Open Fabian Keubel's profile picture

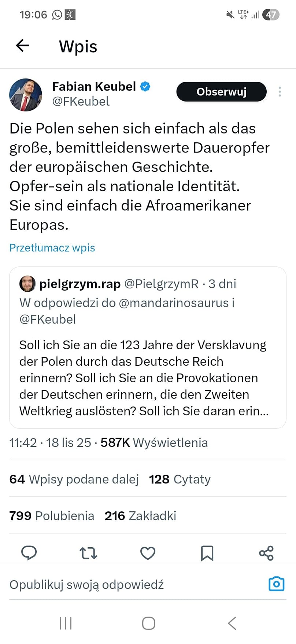click(26, 95)
